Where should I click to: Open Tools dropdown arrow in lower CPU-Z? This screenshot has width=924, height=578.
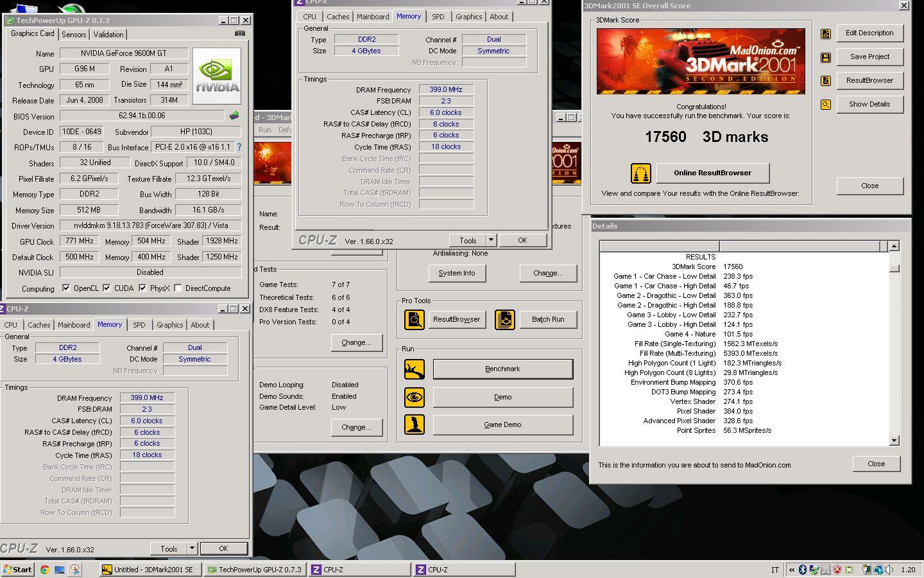pos(192,548)
